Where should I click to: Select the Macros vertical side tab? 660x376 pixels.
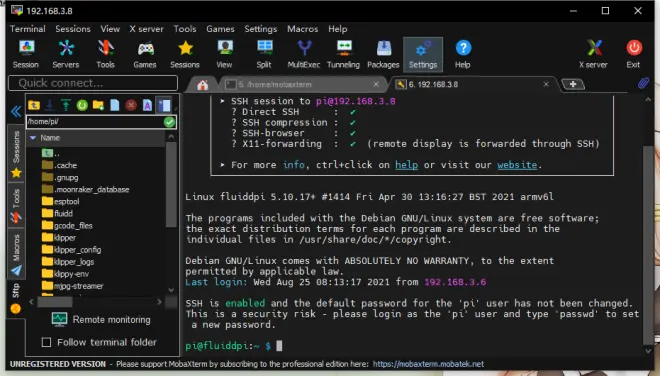16,254
